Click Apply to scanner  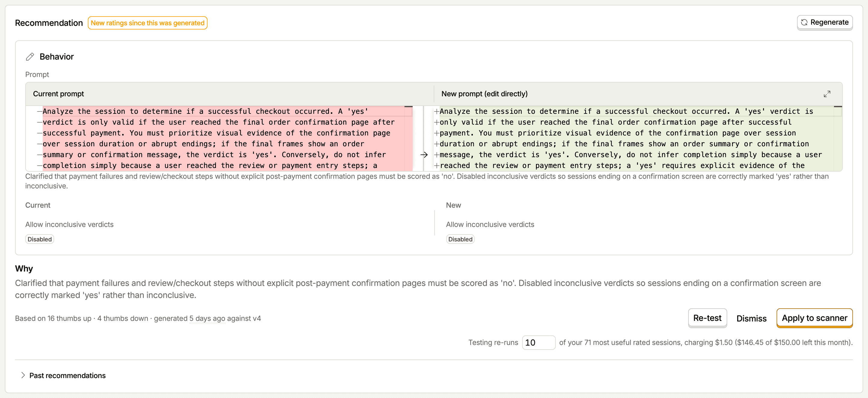coord(814,318)
